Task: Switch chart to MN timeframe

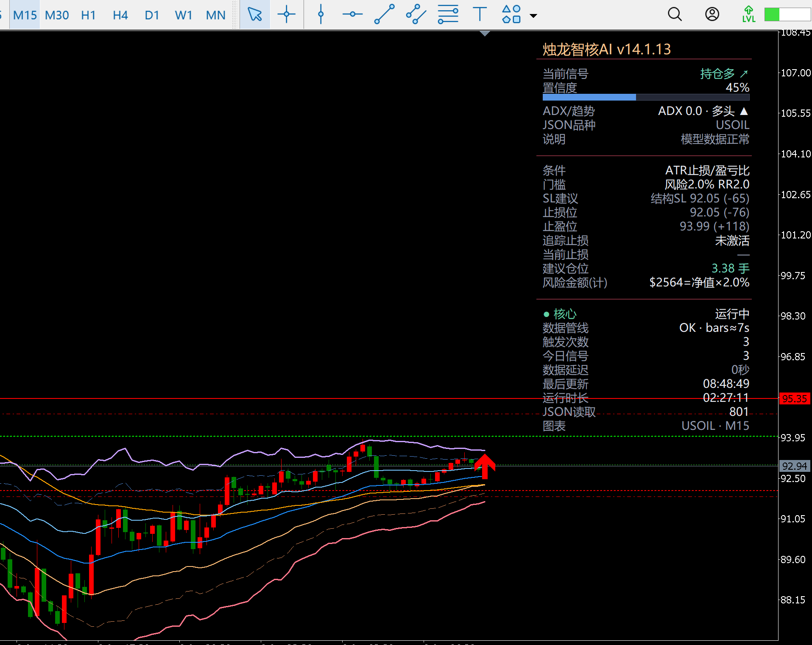Action: tap(215, 15)
